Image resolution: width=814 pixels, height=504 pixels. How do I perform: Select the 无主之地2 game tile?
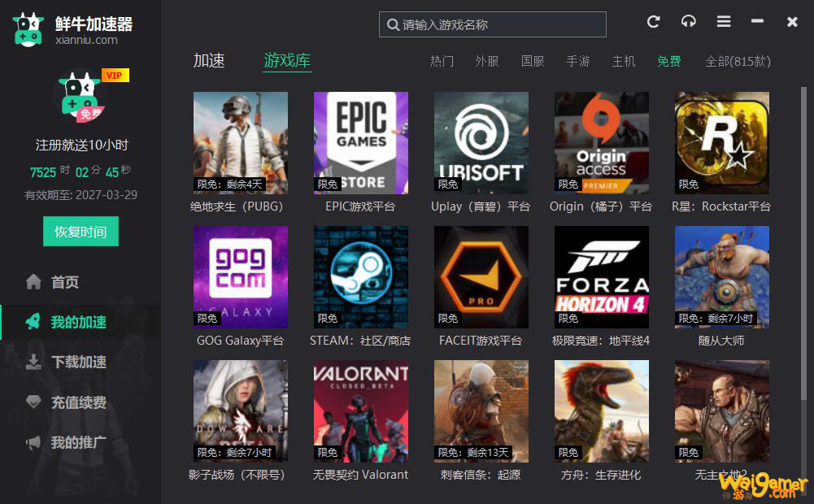click(722, 411)
